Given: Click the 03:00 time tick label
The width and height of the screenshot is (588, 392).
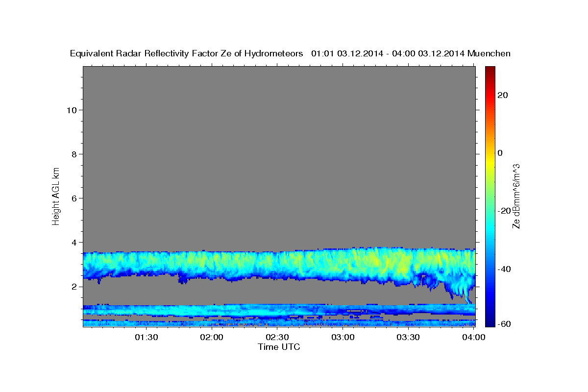Looking at the screenshot, I should [343, 338].
